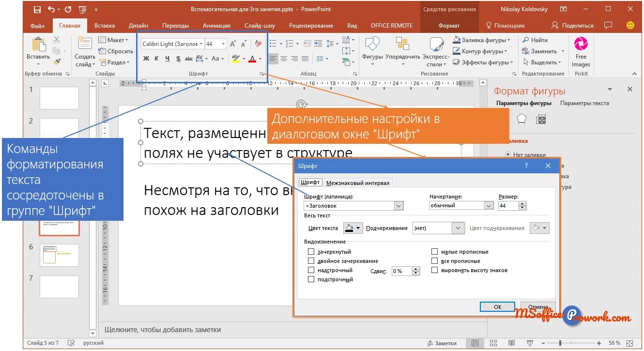Apply italic К formatting
This screenshot has height=351, width=644.
pyautogui.click(x=156, y=59)
